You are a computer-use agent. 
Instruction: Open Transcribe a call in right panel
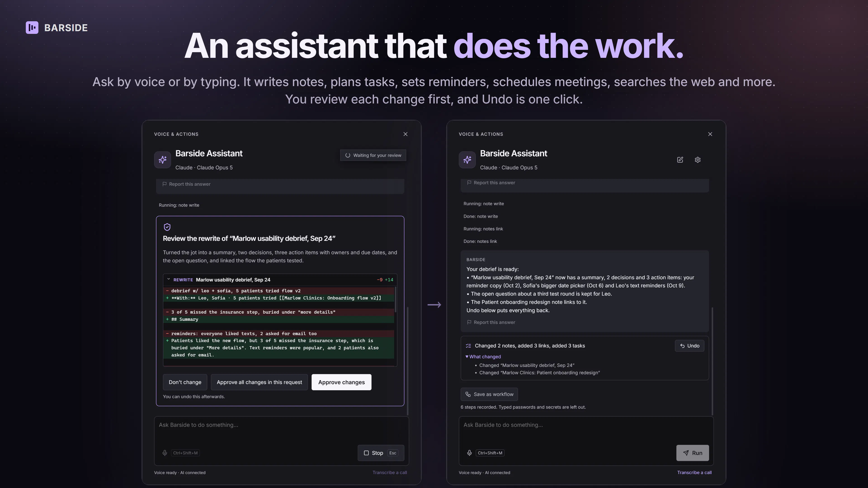tap(694, 472)
